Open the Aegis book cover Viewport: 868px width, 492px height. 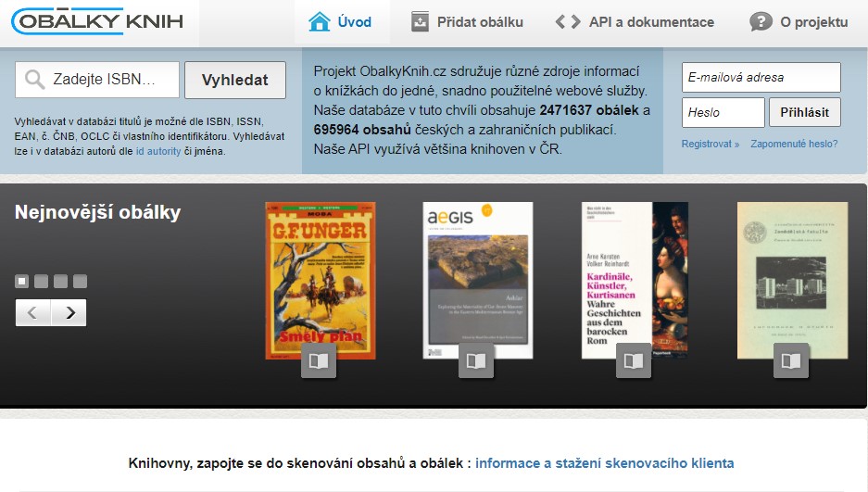(x=478, y=281)
